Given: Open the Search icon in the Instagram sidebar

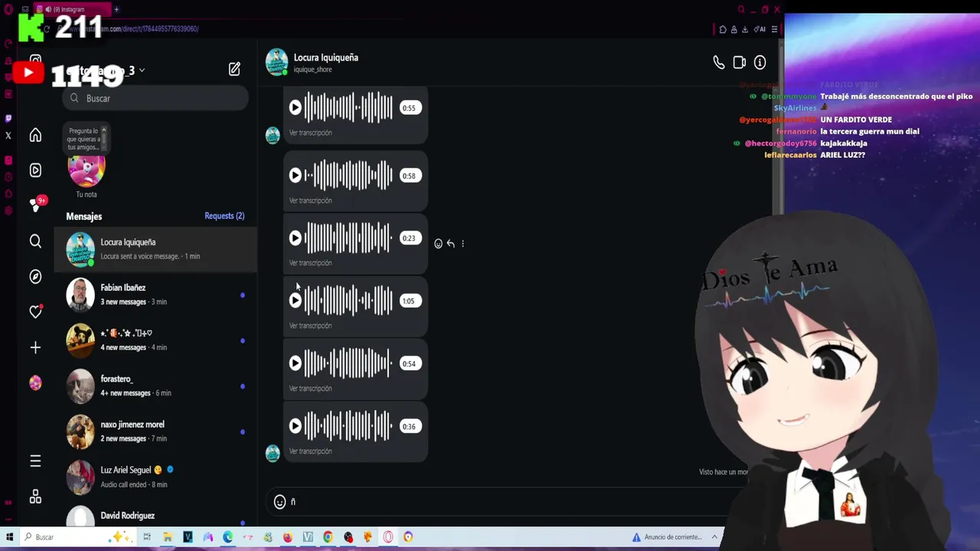Looking at the screenshot, I should coord(35,242).
